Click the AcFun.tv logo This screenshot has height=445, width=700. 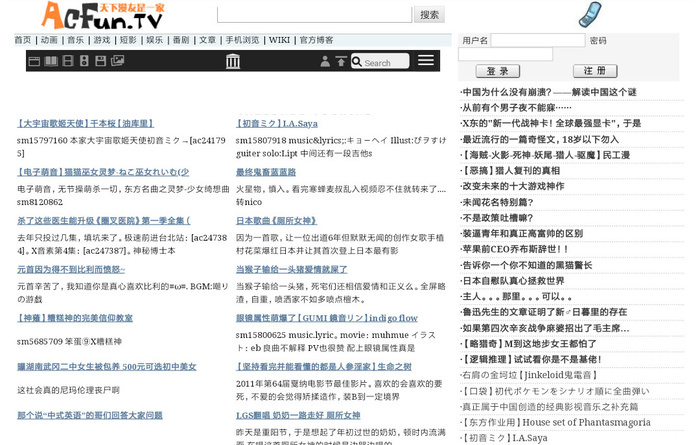pyautogui.click(x=103, y=16)
